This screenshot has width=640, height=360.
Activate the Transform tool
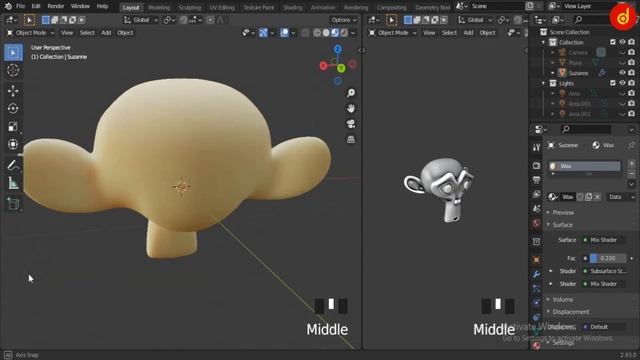(x=13, y=144)
